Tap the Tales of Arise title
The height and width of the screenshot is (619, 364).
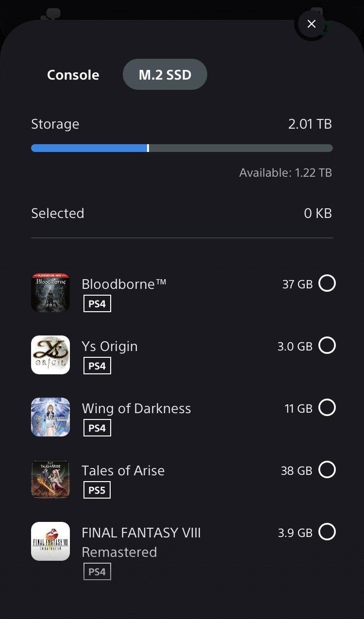pos(123,470)
